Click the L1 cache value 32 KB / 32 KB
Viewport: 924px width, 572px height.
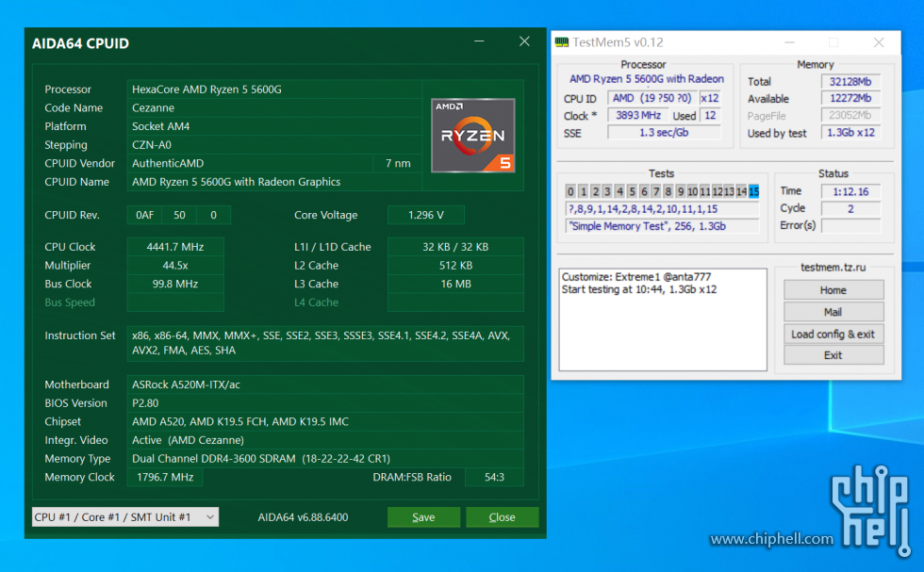[x=455, y=247]
